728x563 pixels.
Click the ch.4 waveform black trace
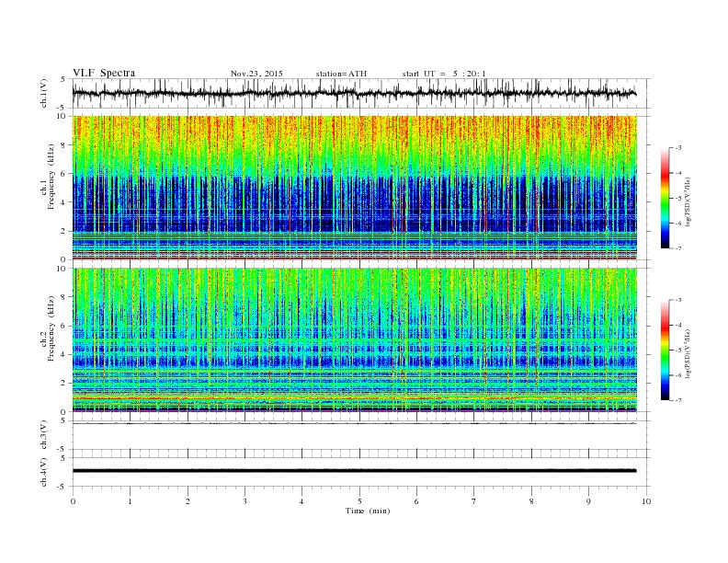point(354,471)
